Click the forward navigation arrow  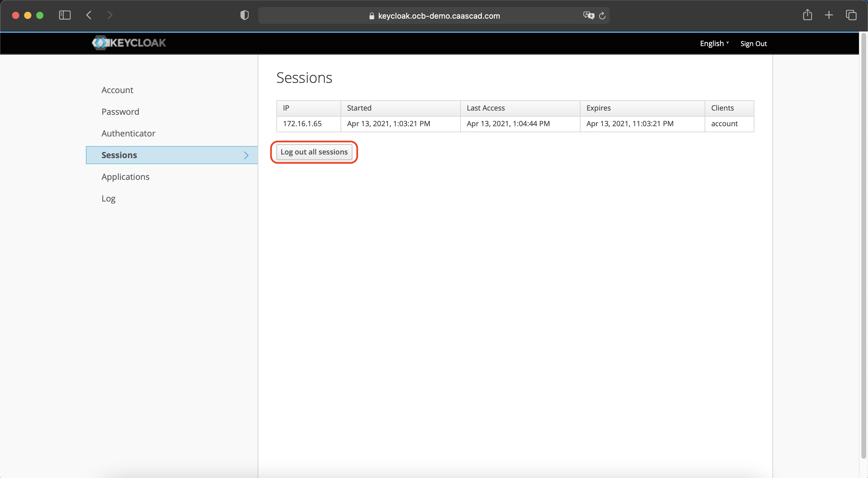109,15
